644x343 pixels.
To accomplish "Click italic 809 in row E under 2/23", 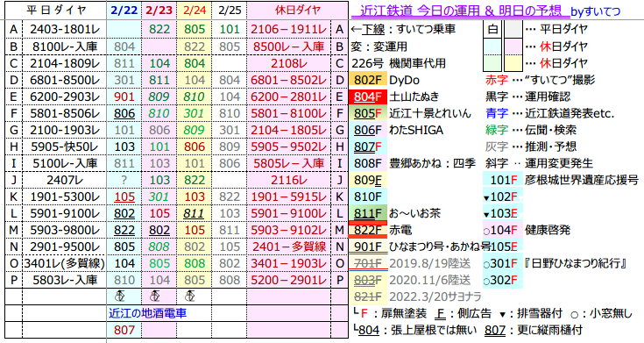I will (x=159, y=96).
